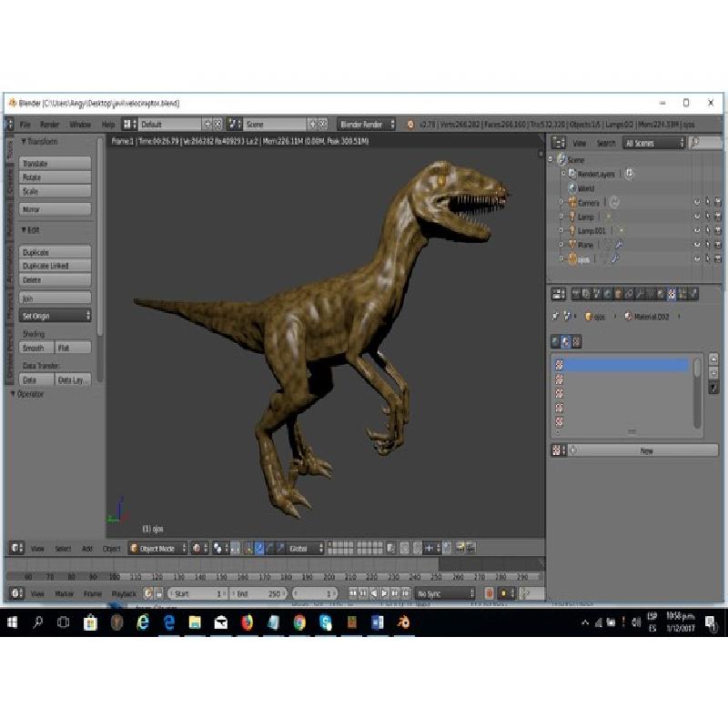The height and width of the screenshot is (728, 728).
Task: Click the Camera object icon in outliner
Action: tap(571, 203)
